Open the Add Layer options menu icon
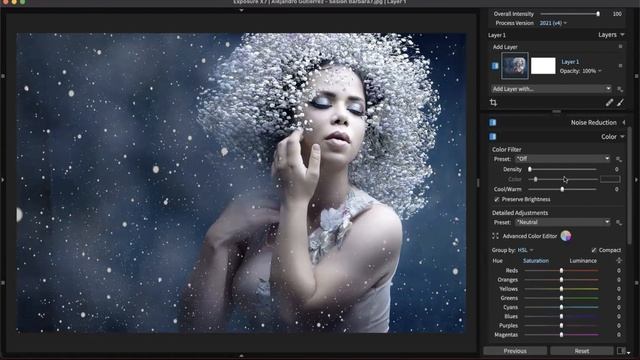This screenshot has height=360, width=640. [620, 47]
